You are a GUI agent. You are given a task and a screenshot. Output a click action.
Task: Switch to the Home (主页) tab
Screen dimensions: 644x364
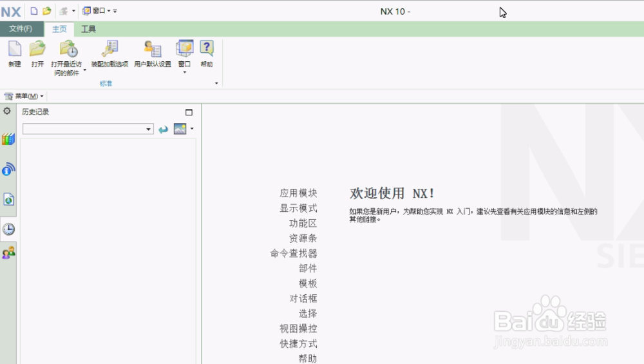point(59,29)
